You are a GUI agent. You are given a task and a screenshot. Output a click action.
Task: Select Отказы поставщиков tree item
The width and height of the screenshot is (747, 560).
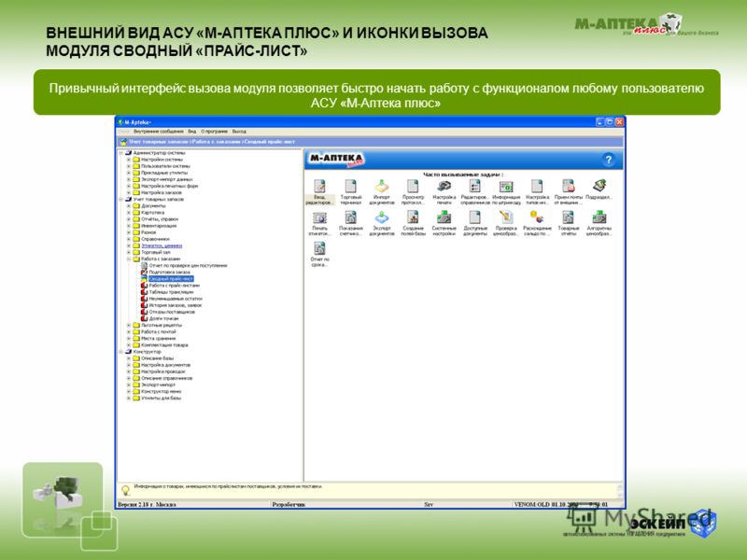coord(172,312)
